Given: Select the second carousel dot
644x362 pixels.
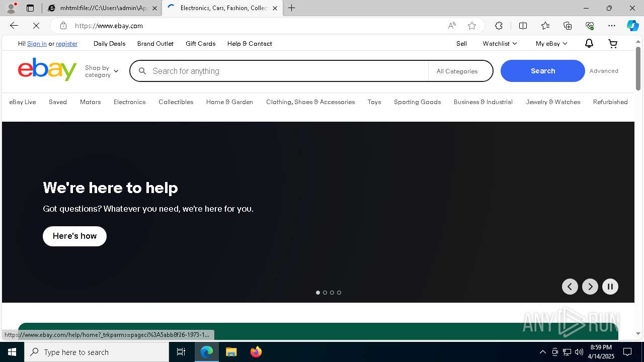Looking at the screenshot, I should coord(325,293).
